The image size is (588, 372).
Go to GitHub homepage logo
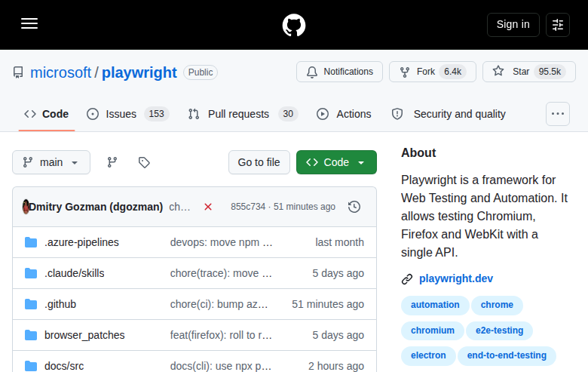294,25
